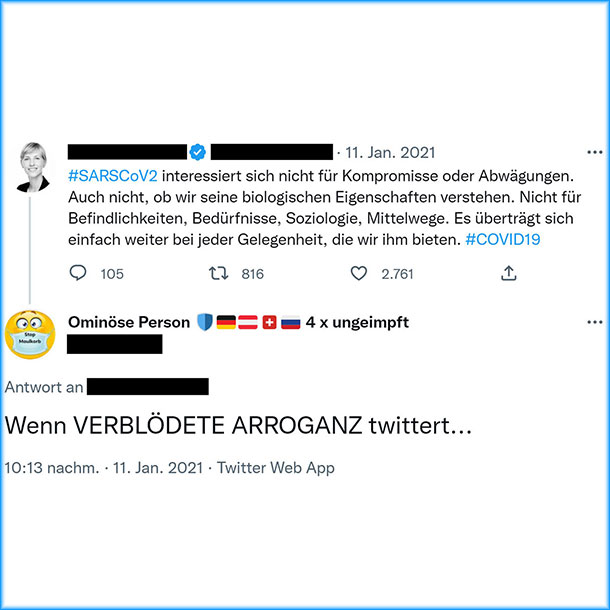View the masked emoji profile avatar
610x610 pixels.
[30, 334]
